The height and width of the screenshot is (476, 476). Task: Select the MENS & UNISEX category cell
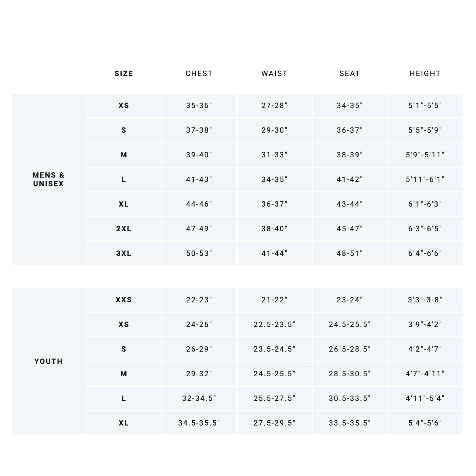(x=49, y=179)
